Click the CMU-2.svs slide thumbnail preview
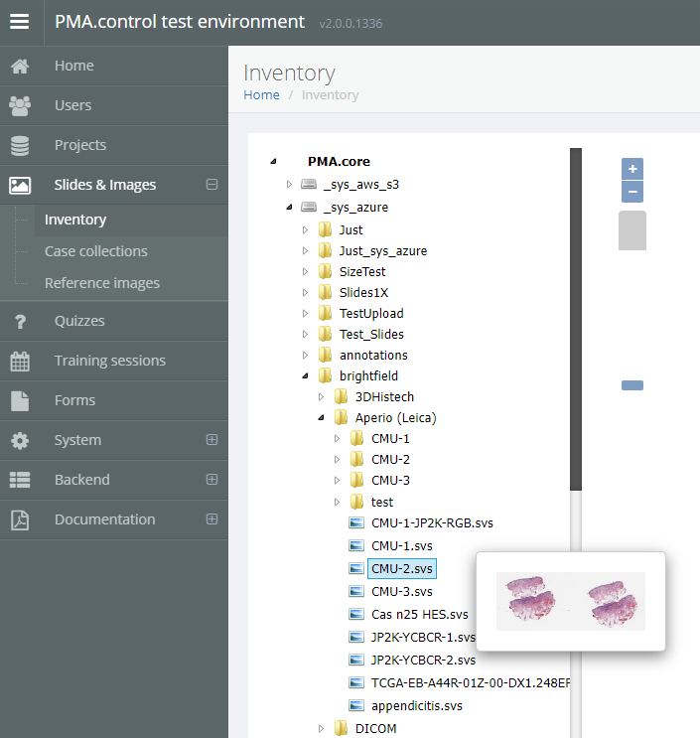The width and height of the screenshot is (700, 738). click(x=570, y=601)
